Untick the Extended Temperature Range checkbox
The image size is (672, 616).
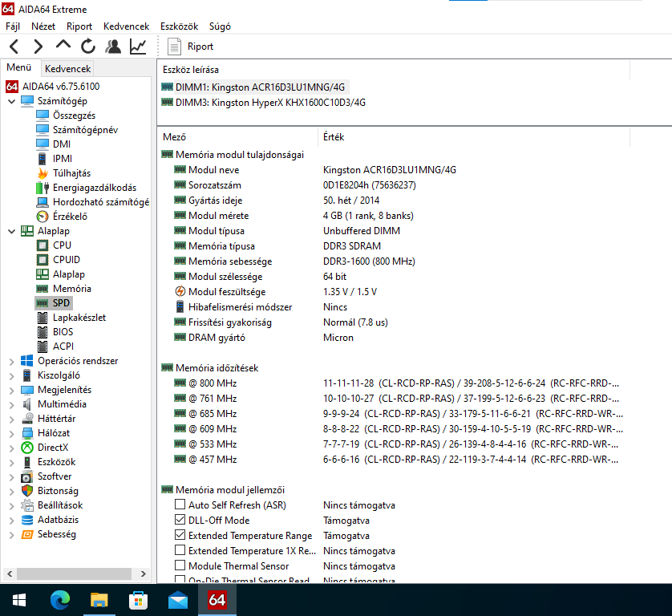coord(180,535)
